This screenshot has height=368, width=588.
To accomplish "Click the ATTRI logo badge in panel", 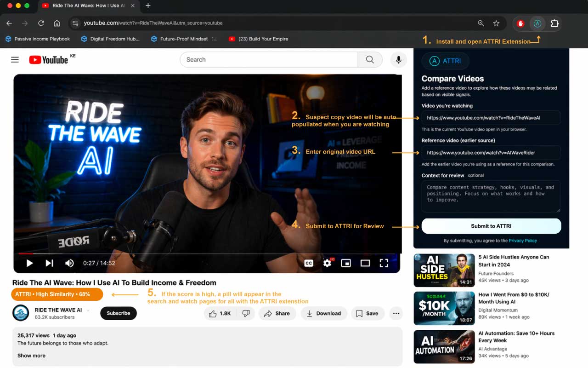I will point(445,61).
